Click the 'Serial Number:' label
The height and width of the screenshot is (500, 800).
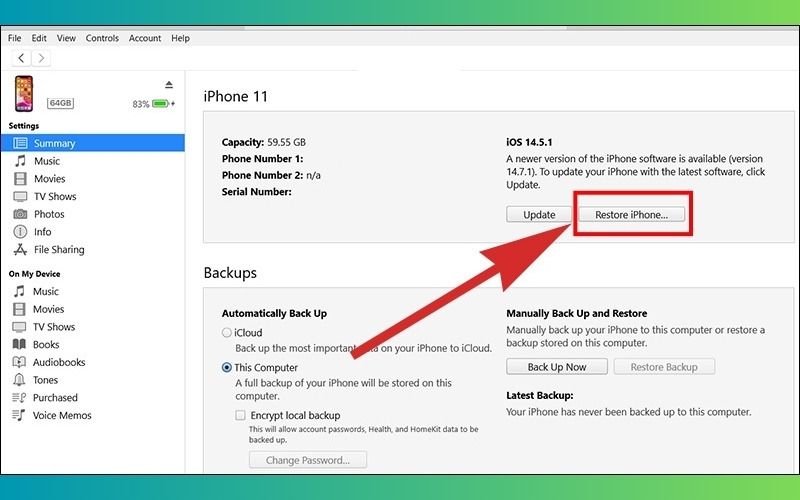(257, 192)
